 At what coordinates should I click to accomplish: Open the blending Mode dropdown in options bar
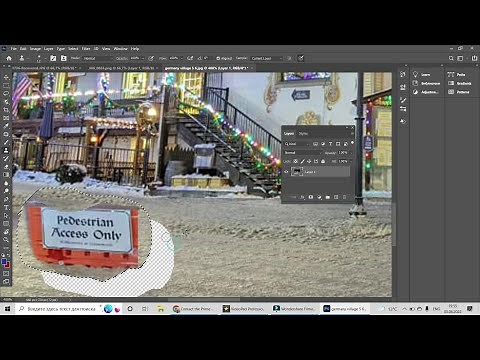(x=97, y=58)
